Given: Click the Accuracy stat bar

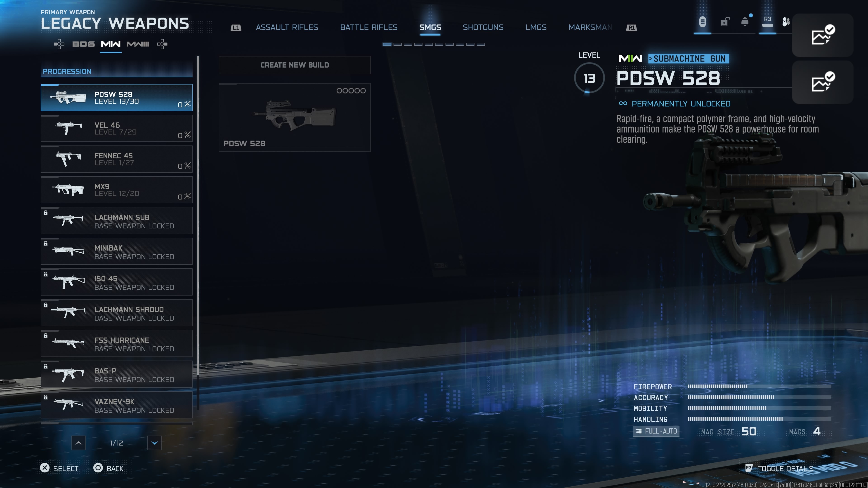Looking at the screenshot, I should click(759, 397).
